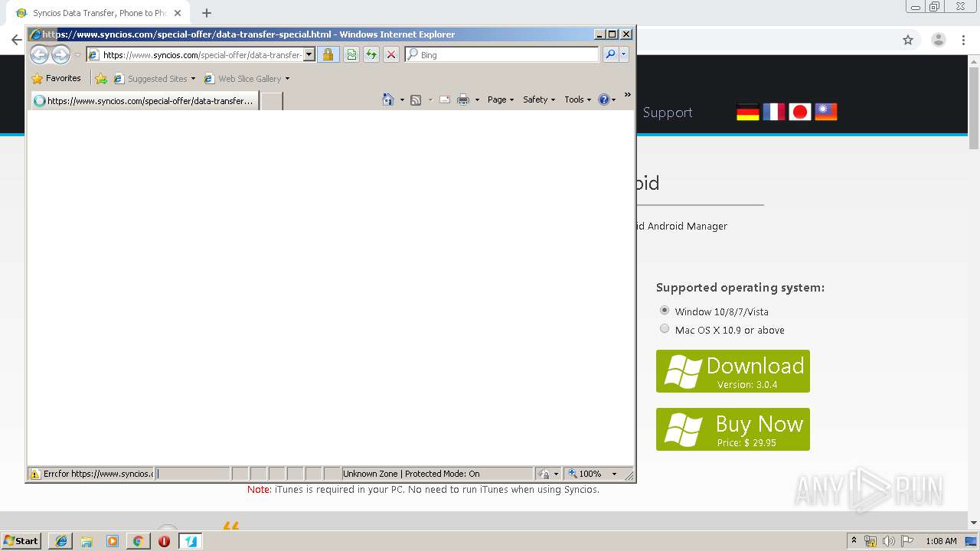This screenshot has height=551, width=980.
Task: Open the IE RSS feeds icon
Action: point(416,99)
